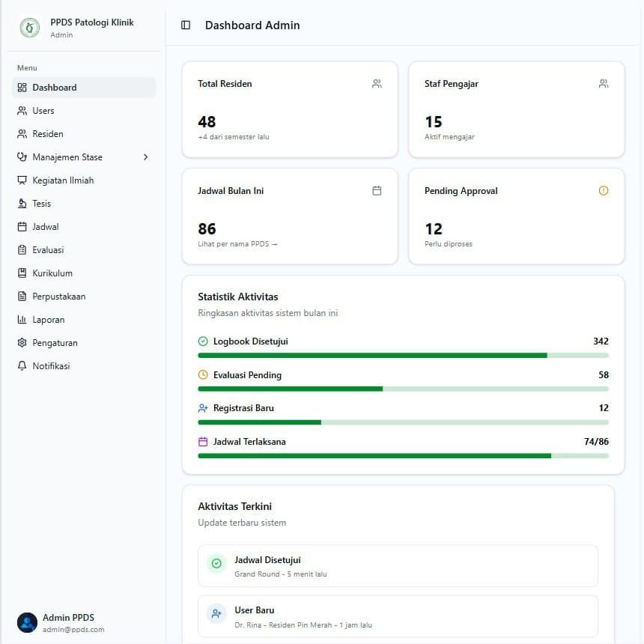Click the PPDS Patologi Klinik logo
The image size is (644, 644).
[x=29, y=28]
